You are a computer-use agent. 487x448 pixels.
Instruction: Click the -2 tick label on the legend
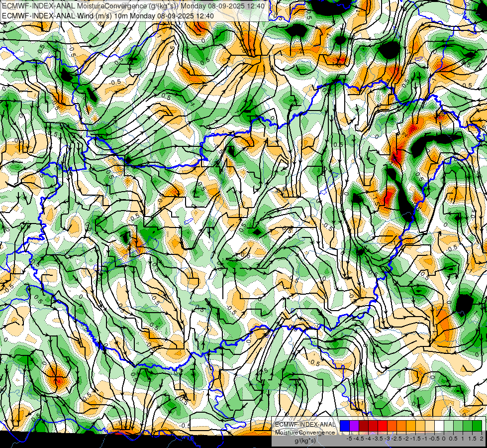(406, 439)
